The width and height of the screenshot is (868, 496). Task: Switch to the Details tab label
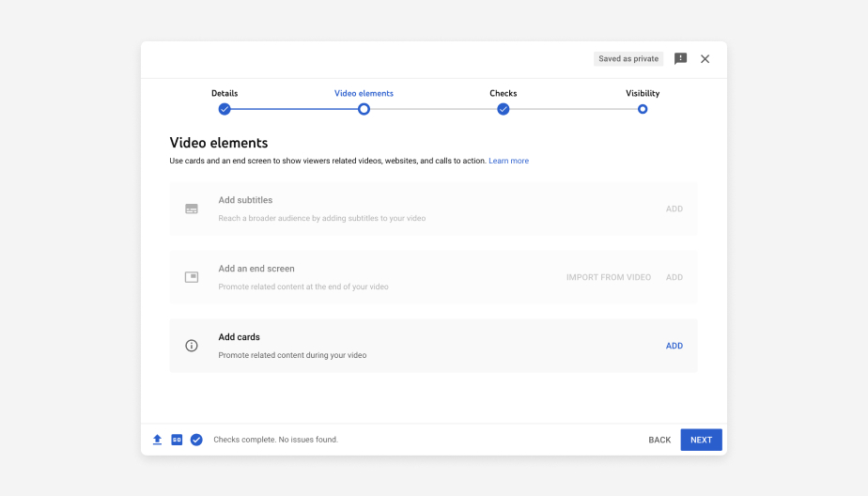click(x=225, y=93)
